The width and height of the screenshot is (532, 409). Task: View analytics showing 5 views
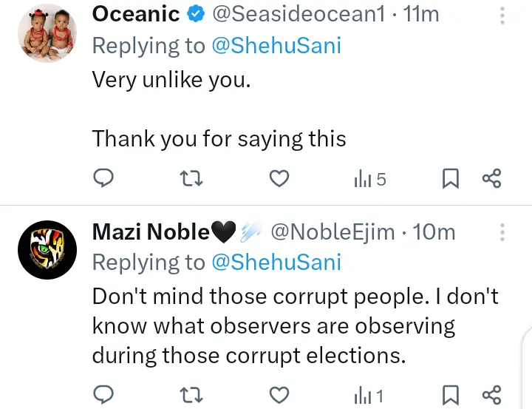370,178
